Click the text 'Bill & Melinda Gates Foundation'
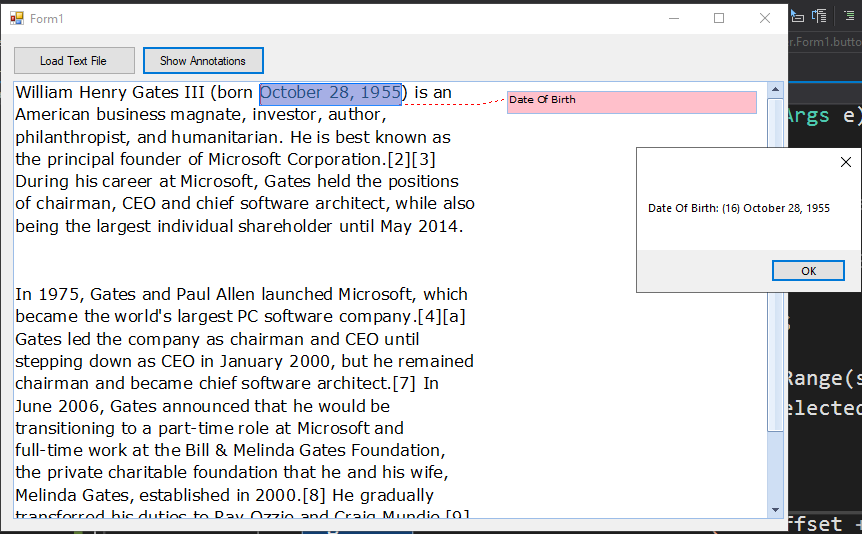862x534 pixels. pos(313,450)
